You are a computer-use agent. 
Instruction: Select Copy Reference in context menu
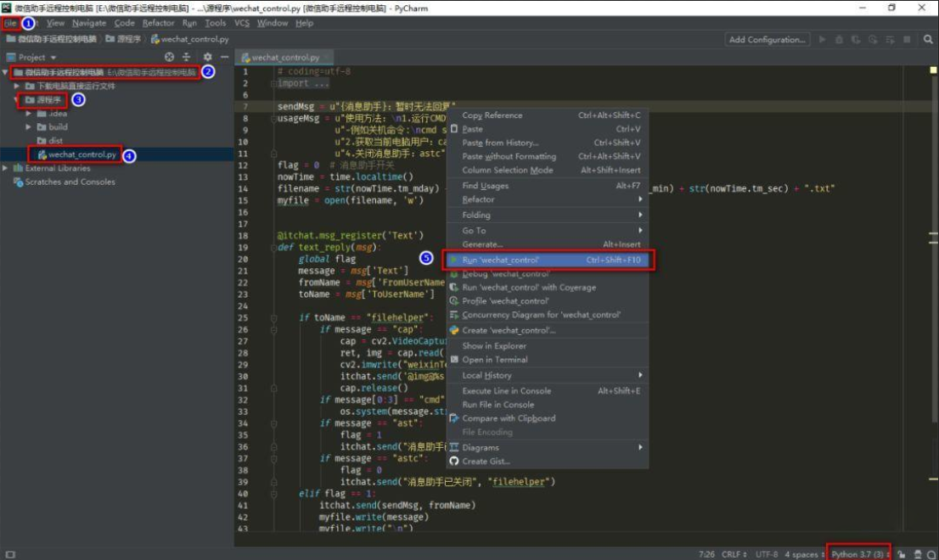(x=548, y=115)
